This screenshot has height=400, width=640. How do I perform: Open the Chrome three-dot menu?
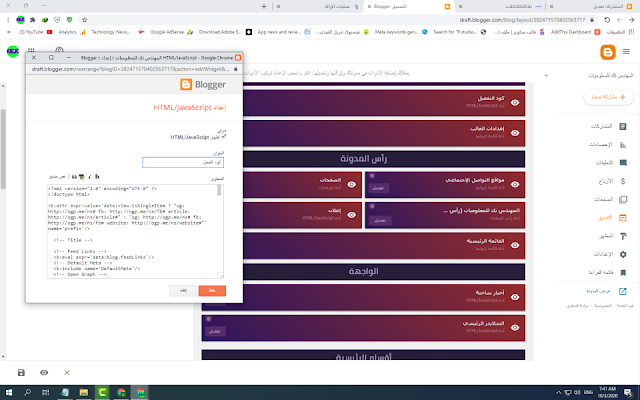pyautogui.click(x=8, y=20)
